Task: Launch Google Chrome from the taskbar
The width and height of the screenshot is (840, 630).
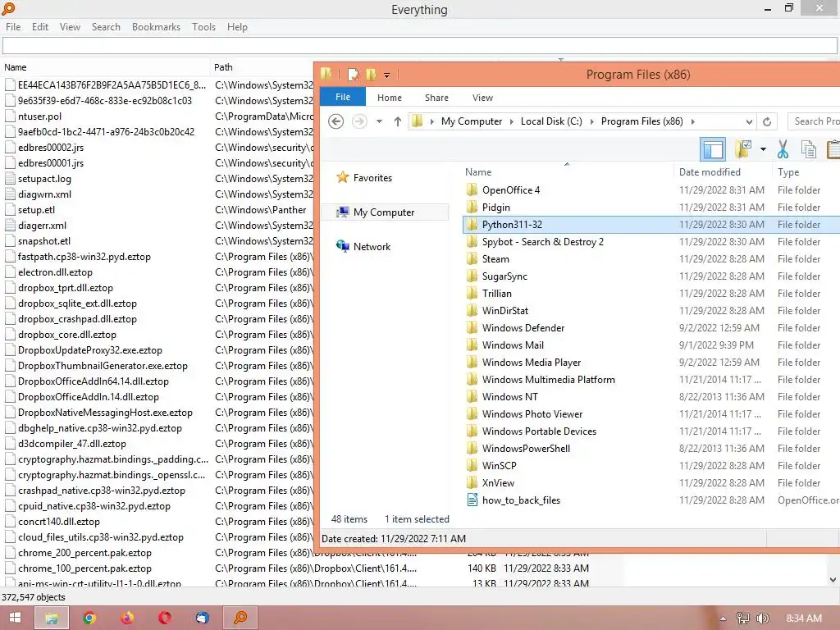Action: [89, 618]
